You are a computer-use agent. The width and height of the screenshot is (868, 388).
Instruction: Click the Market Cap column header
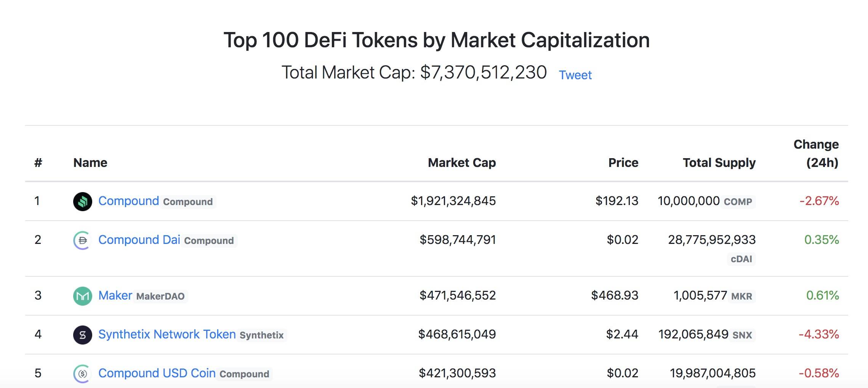point(461,163)
